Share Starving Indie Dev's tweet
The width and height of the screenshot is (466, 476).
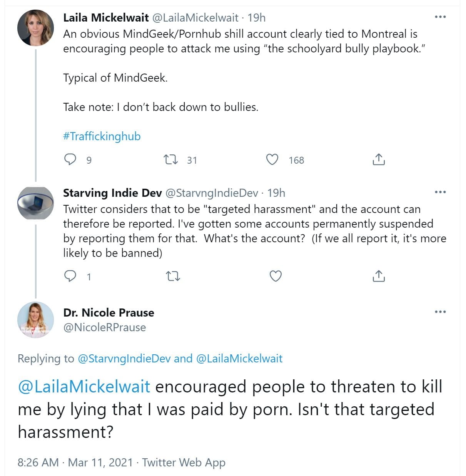(379, 276)
